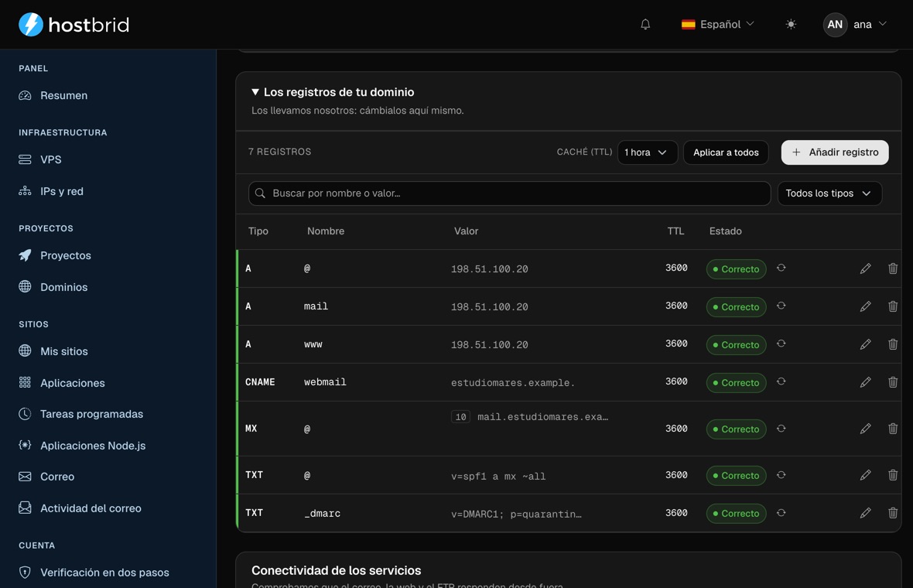The width and height of the screenshot is (913, 588).
Task: Click the www record name
Action: click(x=313, y=344)
